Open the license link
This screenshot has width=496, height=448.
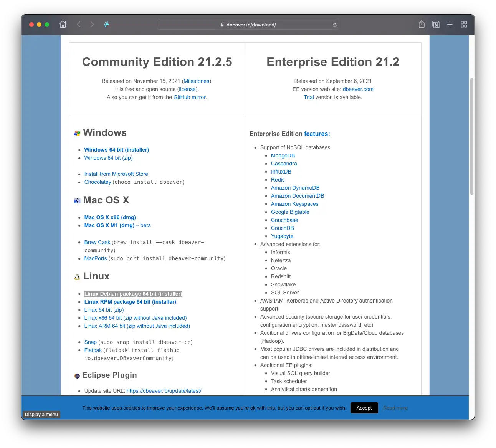(187, 89)
